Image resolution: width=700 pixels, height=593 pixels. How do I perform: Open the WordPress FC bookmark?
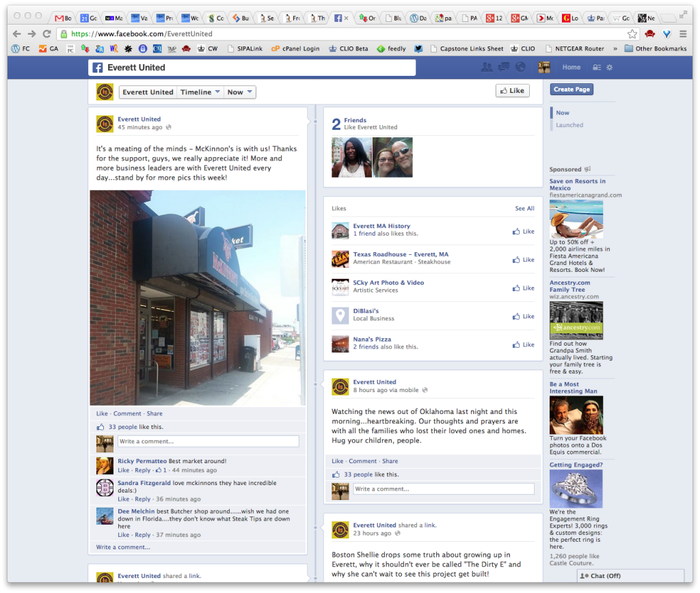coord(21,49)
